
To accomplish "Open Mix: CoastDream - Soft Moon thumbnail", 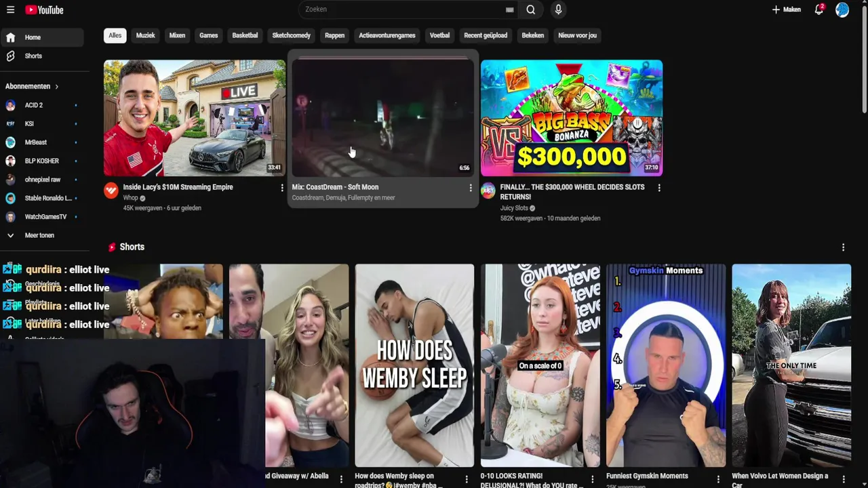I will tap(383, 118).
